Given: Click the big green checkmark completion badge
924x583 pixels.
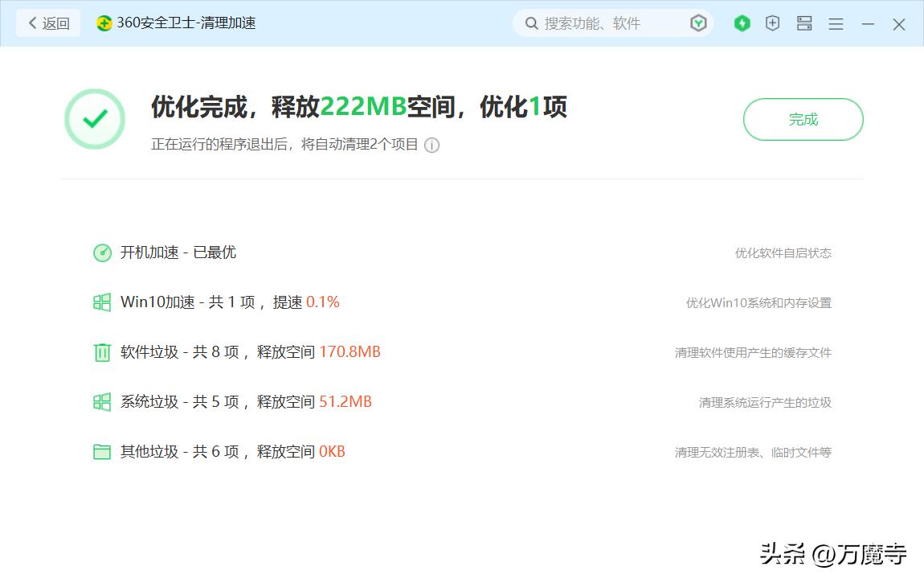Looking at the screenshot, I should tap(95, 118).
